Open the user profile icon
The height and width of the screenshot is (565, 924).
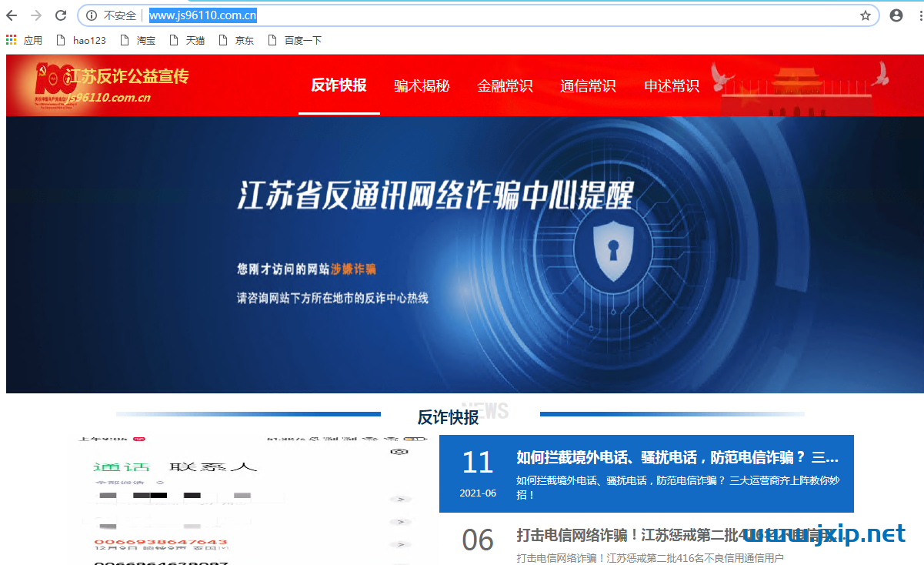896,15
